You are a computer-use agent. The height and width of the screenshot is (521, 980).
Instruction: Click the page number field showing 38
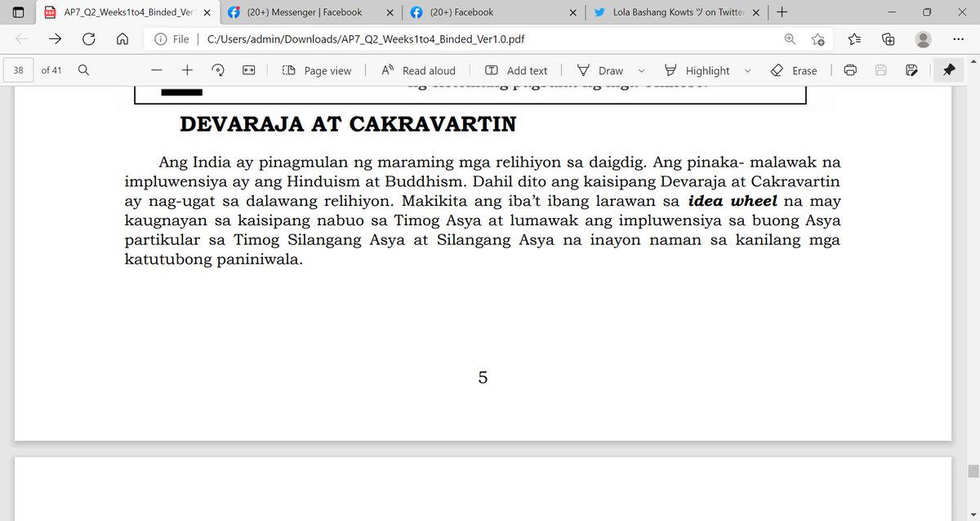click(17, 70)
